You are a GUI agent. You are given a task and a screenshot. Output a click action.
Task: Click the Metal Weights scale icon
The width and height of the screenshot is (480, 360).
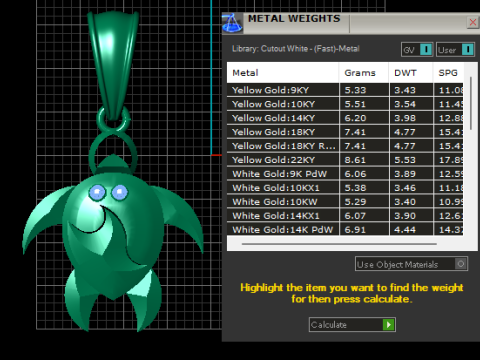232,23
